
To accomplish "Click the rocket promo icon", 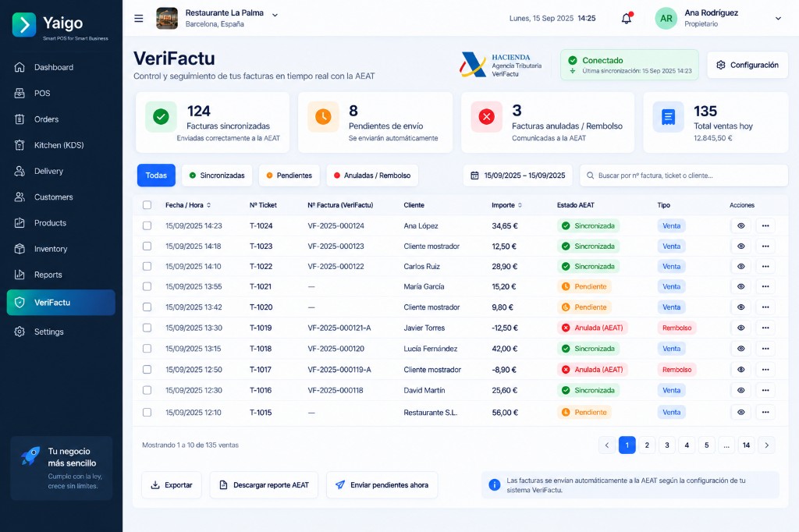I will coord(30,456).
